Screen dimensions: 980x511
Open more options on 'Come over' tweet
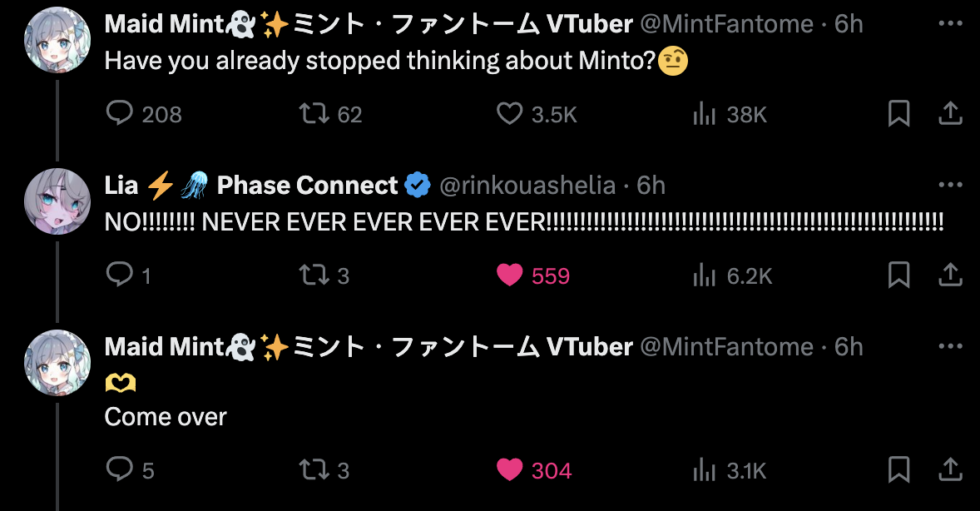tap(950, 346)
